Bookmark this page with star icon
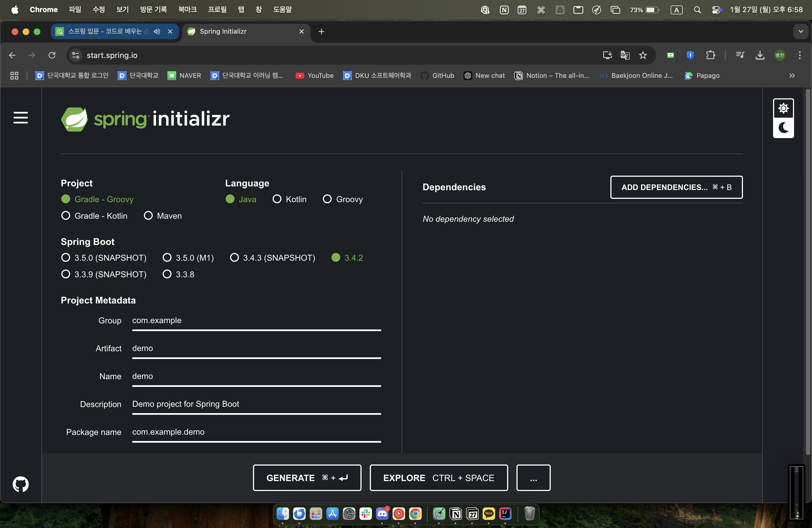 pyautogui.click(x=643, y=55)
